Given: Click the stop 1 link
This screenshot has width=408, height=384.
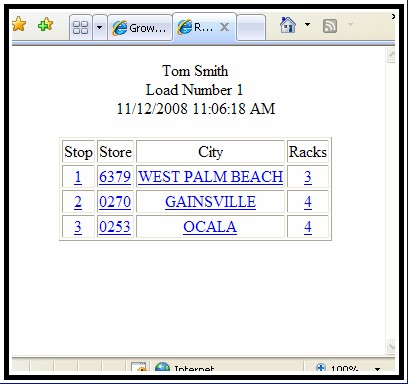Looking at the screenshot, I should click(78, 177).
